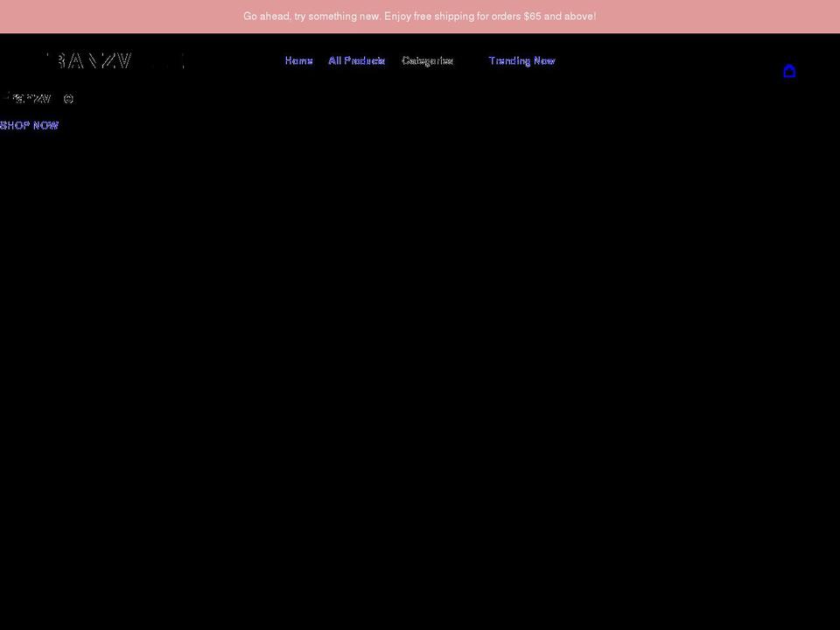The width and height of the screenshot is (840, 630).
Task: Select Trending Now from the navigation
Action: click(x=521, y=60)
